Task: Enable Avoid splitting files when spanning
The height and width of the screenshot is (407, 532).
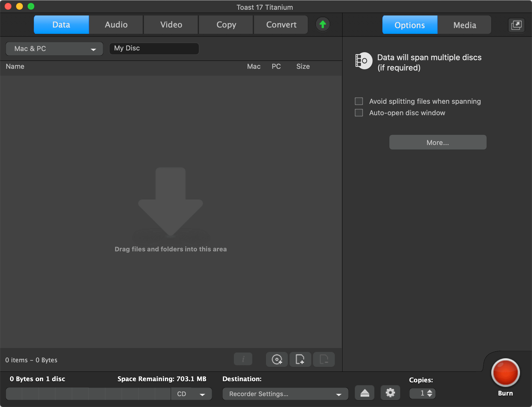Action: [359, 101]
